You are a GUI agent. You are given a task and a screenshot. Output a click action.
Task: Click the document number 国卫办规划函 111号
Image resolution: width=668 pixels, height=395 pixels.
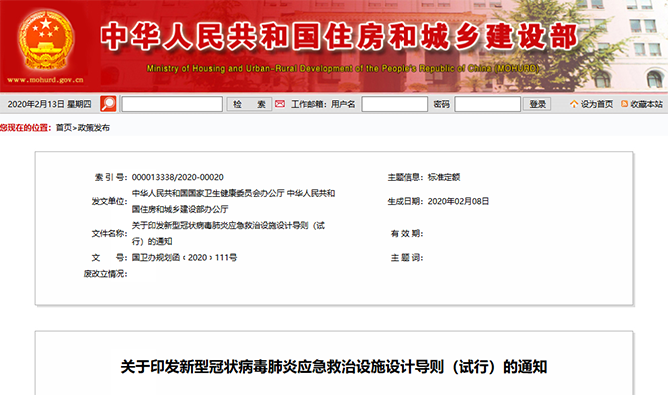[x=184, y=257]
